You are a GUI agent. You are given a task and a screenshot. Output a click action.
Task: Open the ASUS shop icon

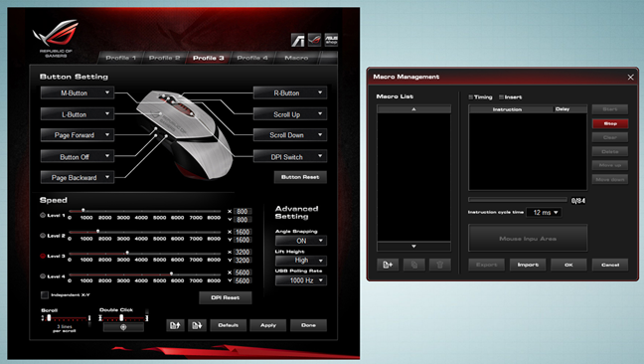click(331, 40)
